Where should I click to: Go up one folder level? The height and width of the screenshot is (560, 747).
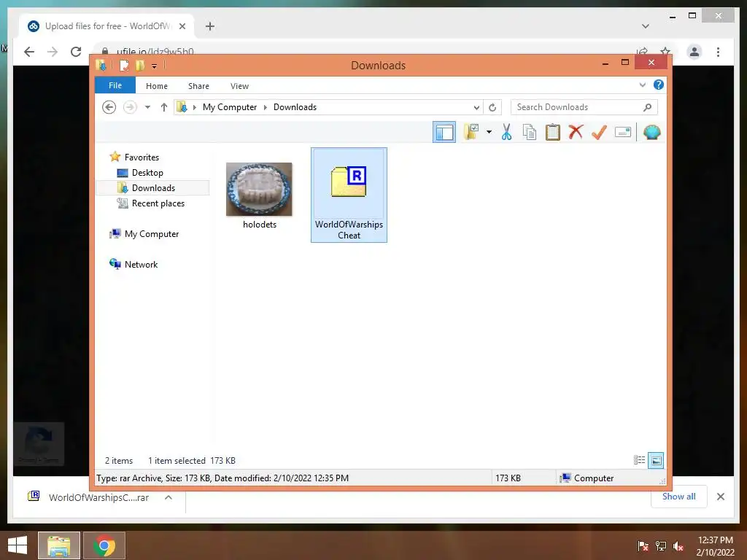(164, 107)
